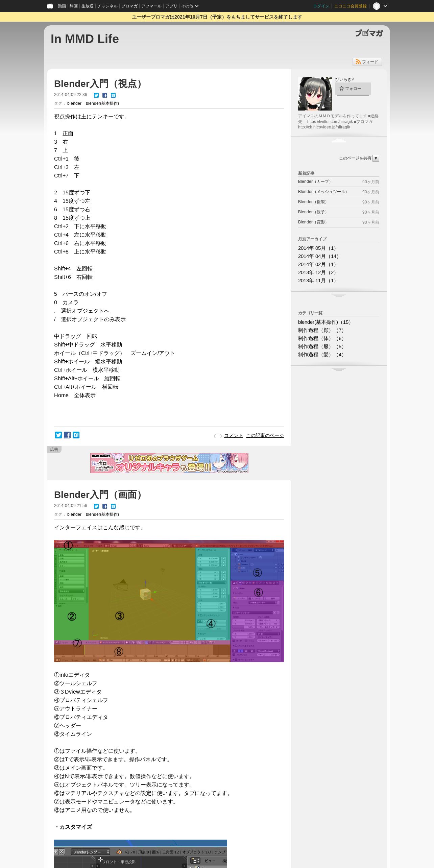Open recent article Blender（変形）
Image resolution: width=434 pixels, height=868 pixels.
coord(313,222)
